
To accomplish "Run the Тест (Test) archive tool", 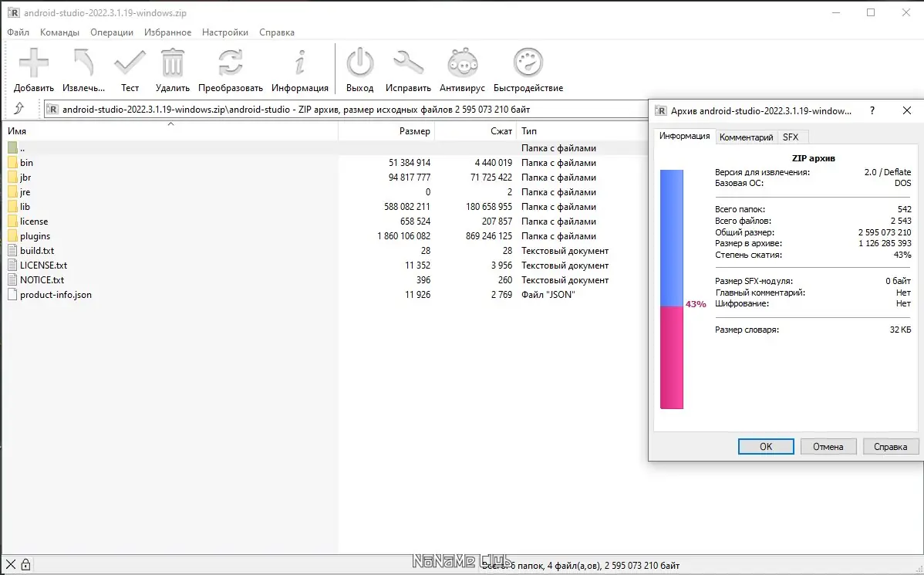I will (130, 63).
